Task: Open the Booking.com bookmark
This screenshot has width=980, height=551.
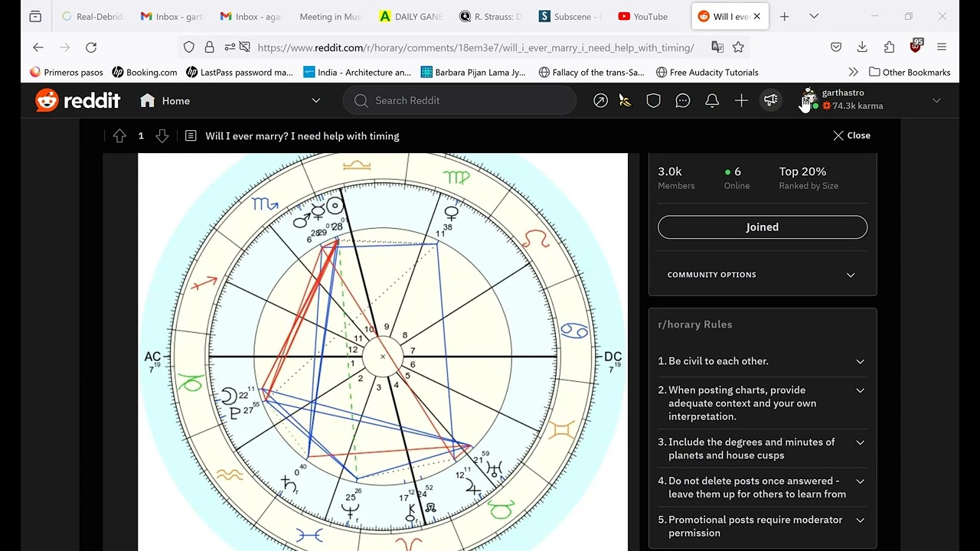Action: pos(145,72)
